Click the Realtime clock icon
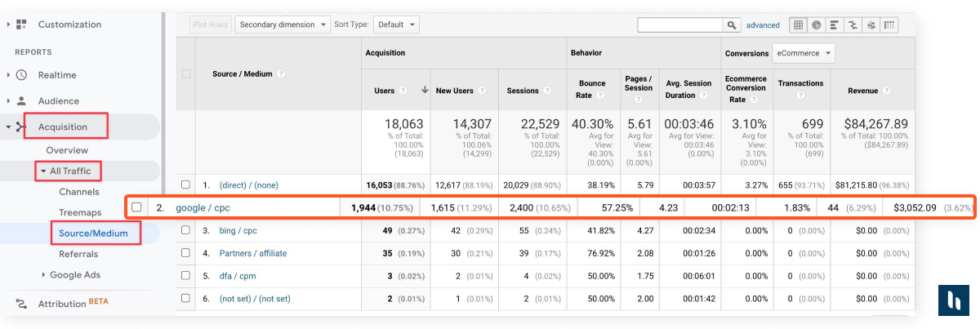Screen dimensions: 980x329 tap(21, 75)
